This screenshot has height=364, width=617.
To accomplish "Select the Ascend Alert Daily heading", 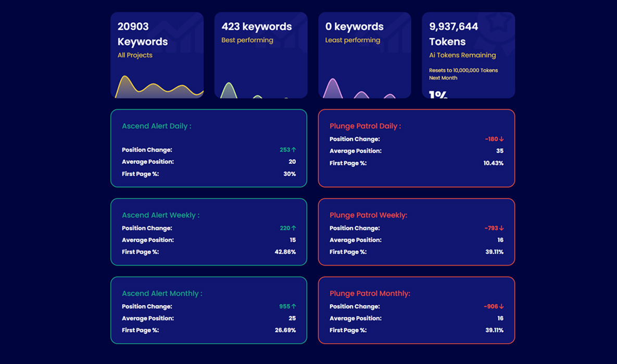I will coord(156,126).
